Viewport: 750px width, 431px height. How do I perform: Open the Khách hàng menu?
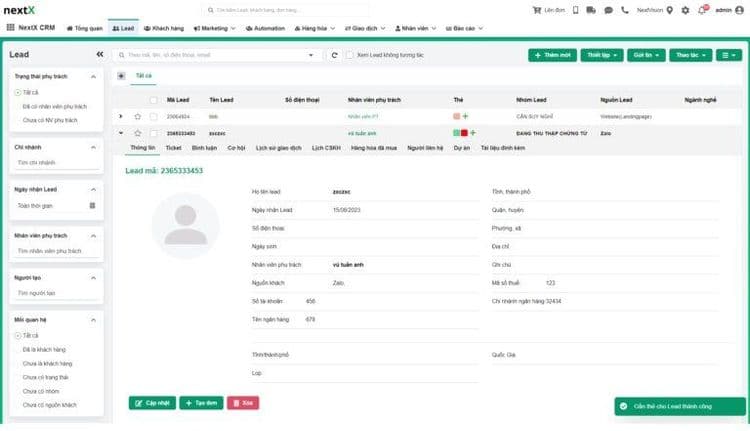[169, 28]
